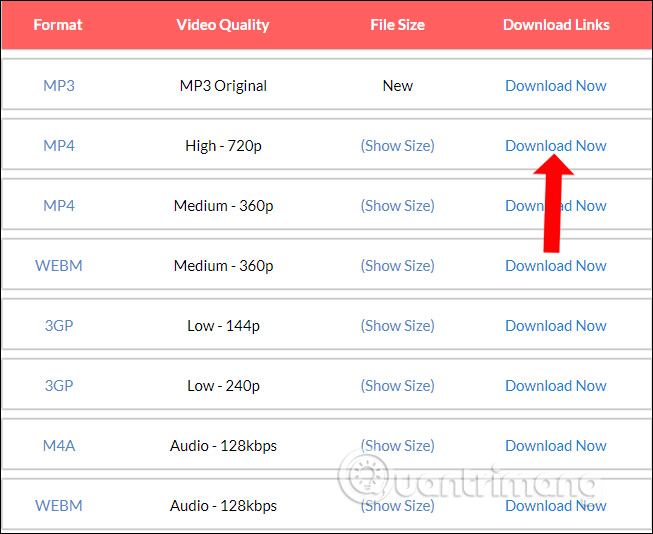The width and height of the screenshot is (653, 534).
Task: Click 'Medium - 360p' in the WEBM row
Action: click(223, 266)
